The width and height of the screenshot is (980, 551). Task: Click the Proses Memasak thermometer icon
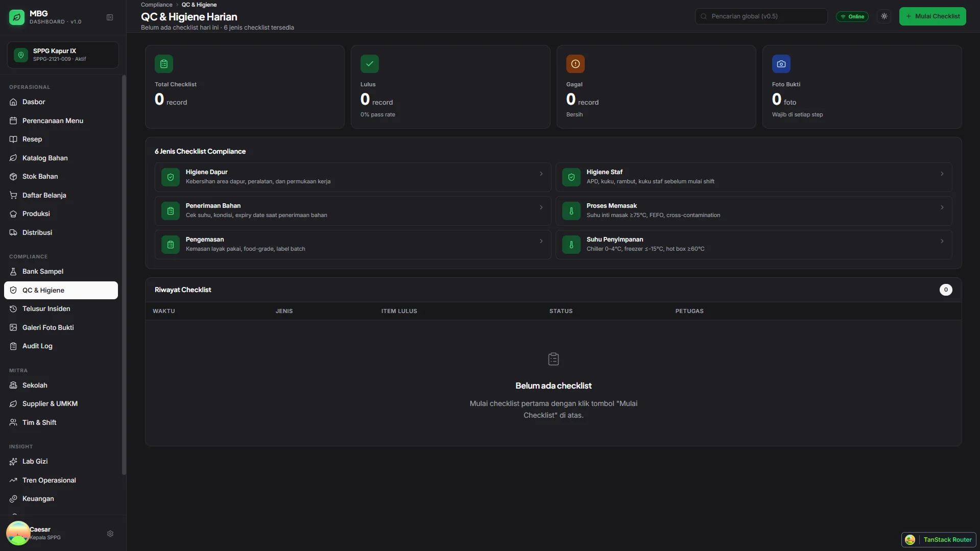coord(571,211)
